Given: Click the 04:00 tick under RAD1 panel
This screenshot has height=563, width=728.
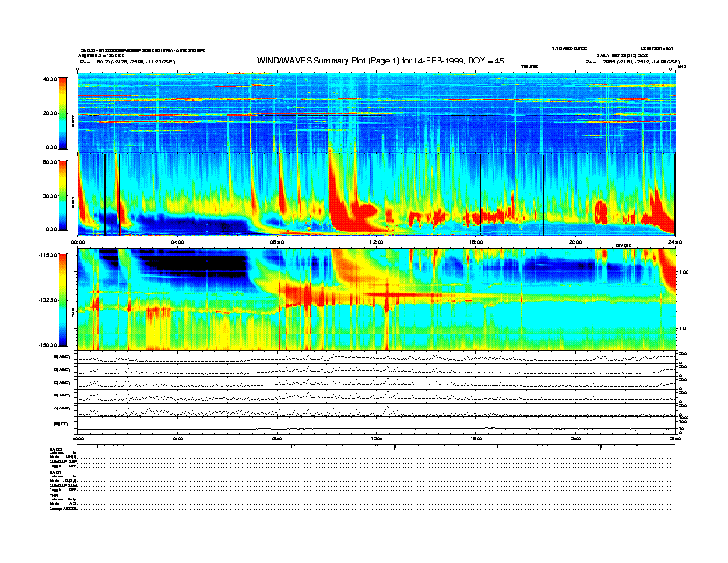Looking at the screenshot, I should pos(176,242).
